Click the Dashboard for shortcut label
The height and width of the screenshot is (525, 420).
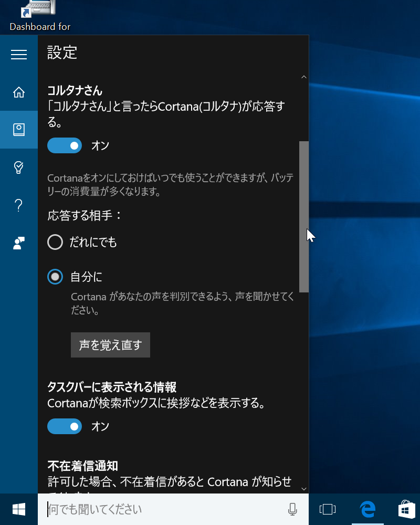click(x=40, y=26)
